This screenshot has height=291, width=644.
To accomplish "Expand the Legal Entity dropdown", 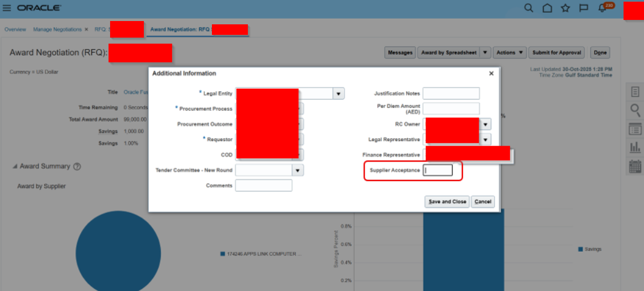I will tap(339, 93).
